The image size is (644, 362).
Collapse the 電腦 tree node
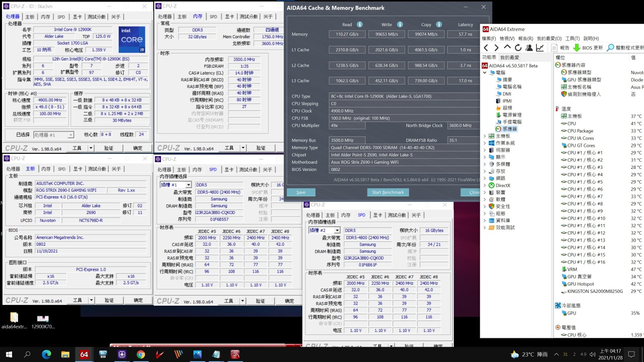pos(485,73)
